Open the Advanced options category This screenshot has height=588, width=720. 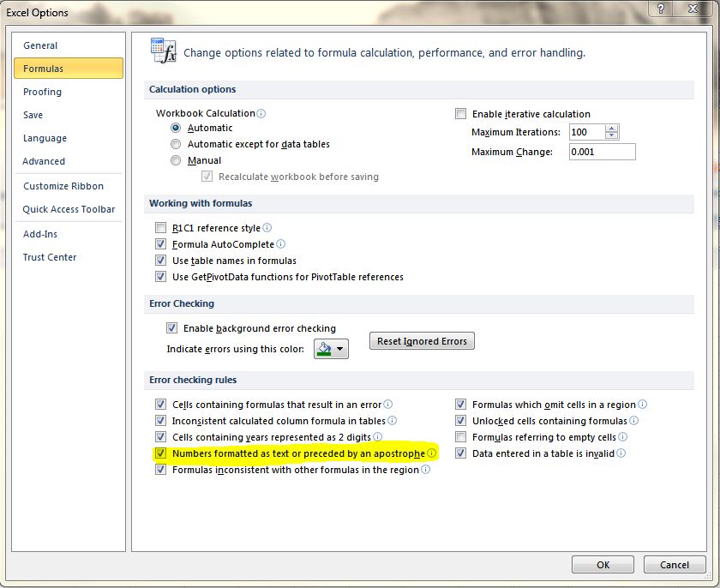(44, 161)
